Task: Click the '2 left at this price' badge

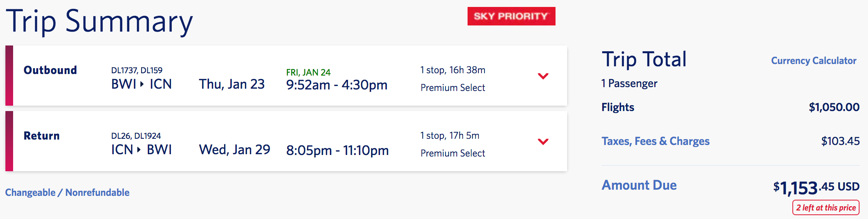Action: tap(826, 208)
